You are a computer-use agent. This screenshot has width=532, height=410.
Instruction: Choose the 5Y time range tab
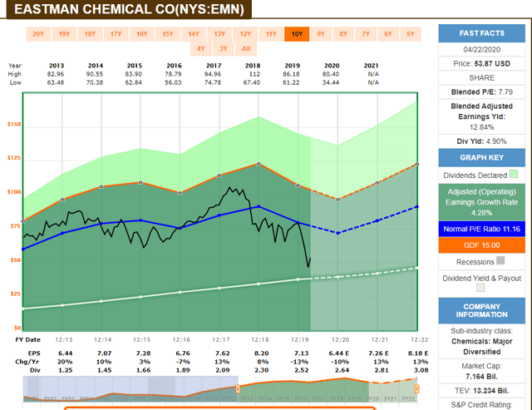click(x=411, y=34)
